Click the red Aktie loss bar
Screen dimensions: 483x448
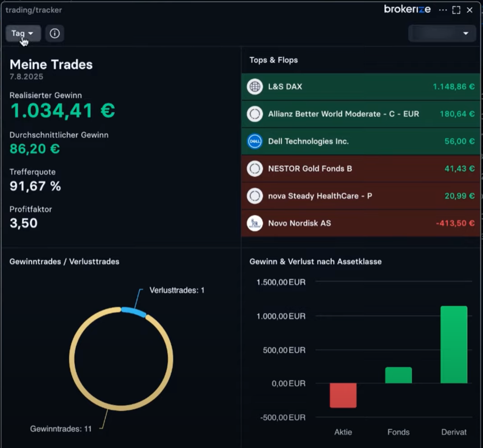point(343,395)
